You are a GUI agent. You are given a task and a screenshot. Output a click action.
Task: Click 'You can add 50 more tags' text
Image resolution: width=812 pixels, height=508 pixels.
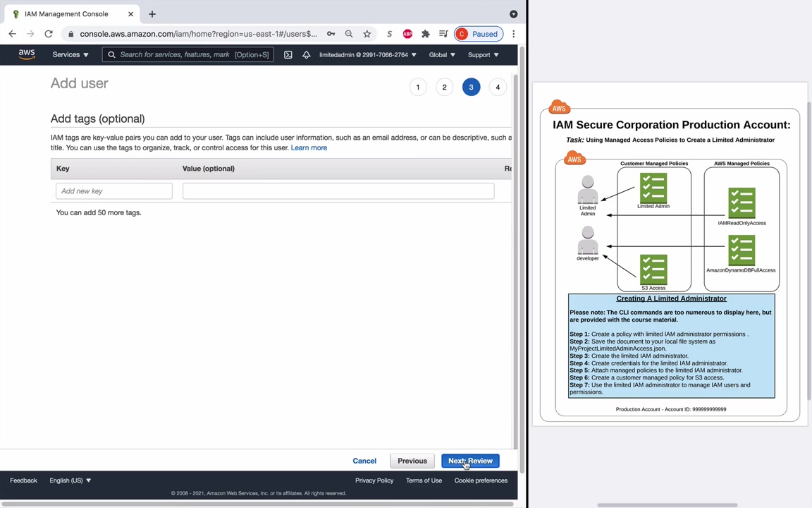pyautogui.click(x=99, y=212)
